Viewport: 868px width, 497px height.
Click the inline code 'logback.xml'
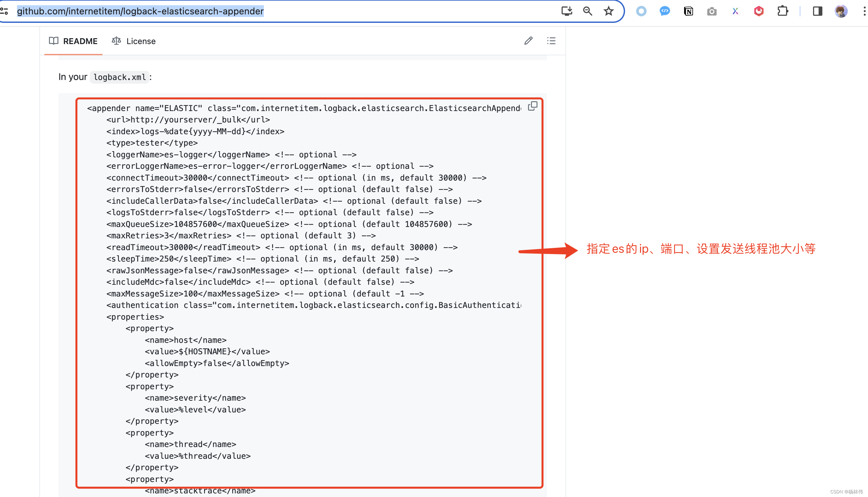[120, 77]
